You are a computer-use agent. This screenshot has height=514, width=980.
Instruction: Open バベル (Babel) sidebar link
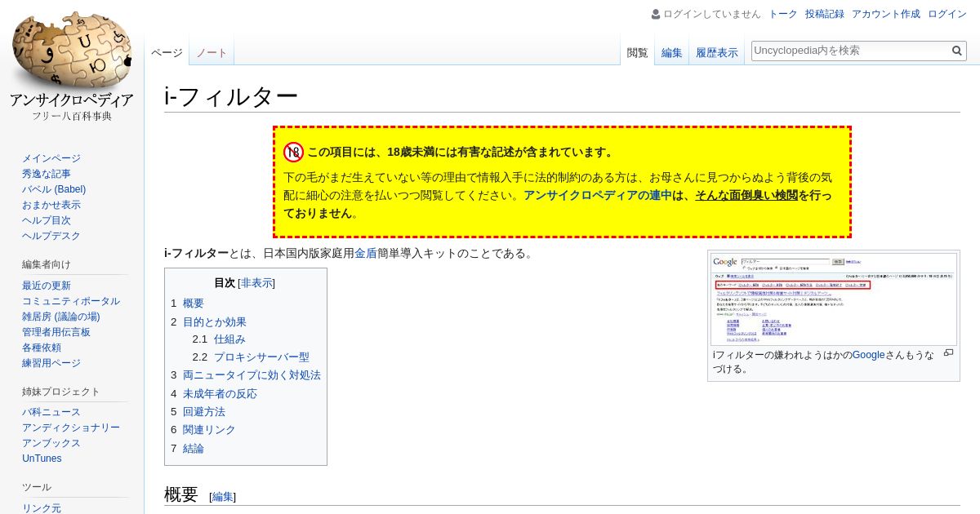tap(54, 189)
